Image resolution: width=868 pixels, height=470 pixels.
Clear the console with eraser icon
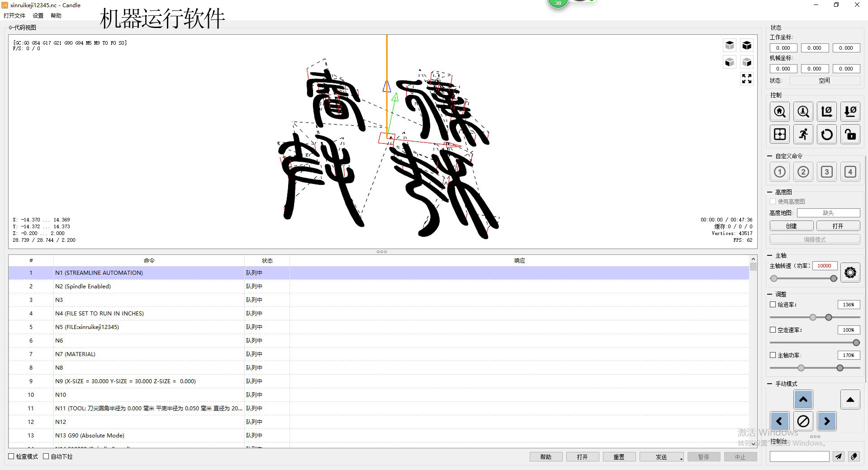point(854,456)
